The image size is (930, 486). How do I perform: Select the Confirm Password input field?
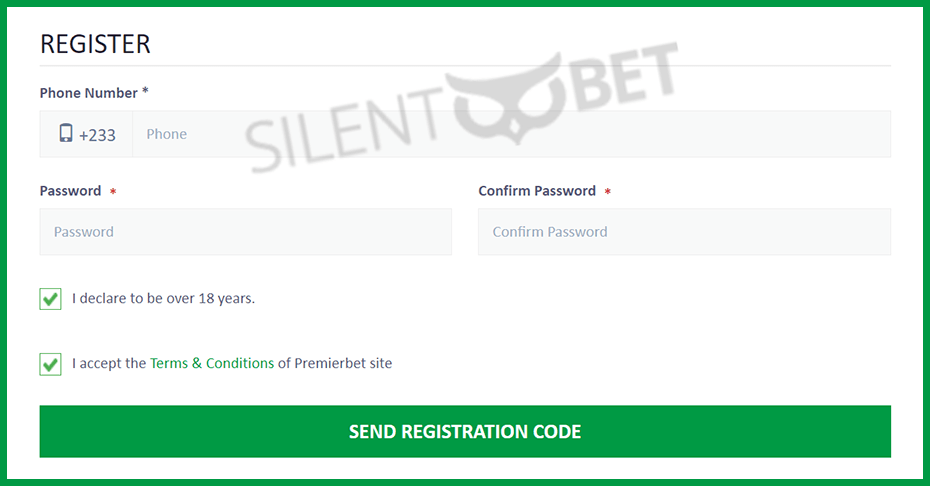pos(684,231)
